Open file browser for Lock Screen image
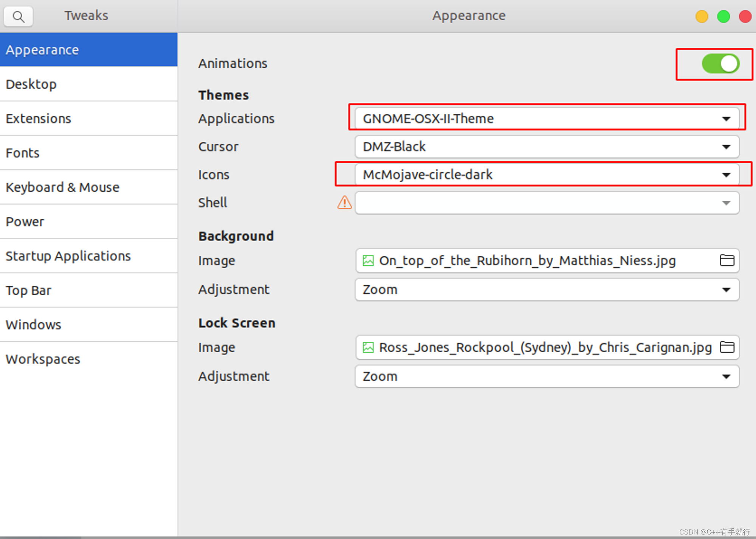Viewport: 756px width, 539px height. pos(727,347)
